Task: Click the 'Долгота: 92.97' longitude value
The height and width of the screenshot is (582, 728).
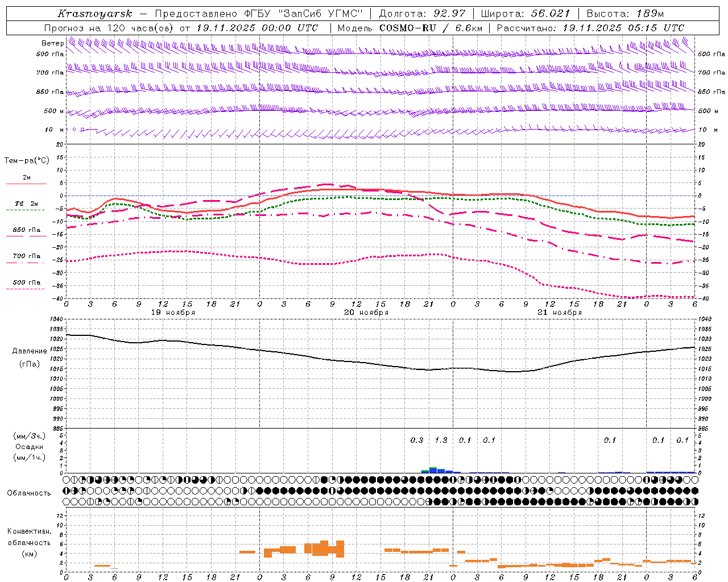Action: [x=422, y=14]
